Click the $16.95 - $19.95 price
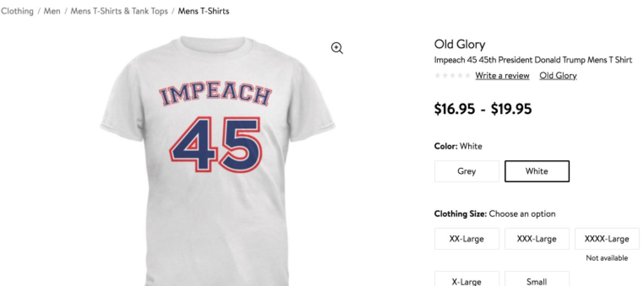Screen dimensions: 644x286 click(483, 109)
